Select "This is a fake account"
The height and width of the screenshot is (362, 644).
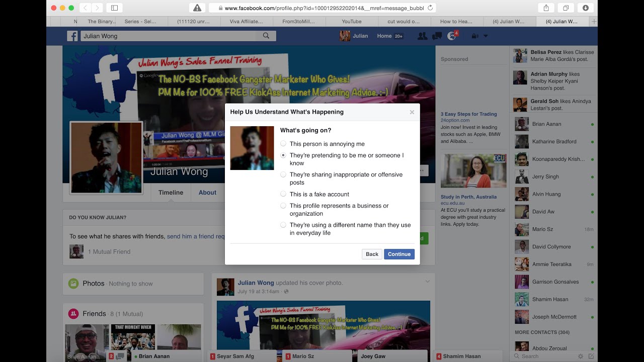283,194
